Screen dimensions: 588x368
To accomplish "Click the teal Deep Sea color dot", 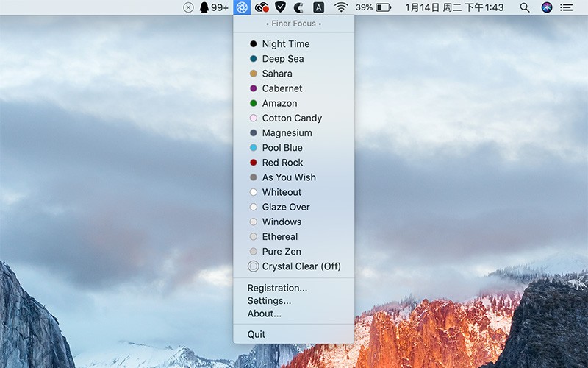I will pyautogui.click(x=254, y=59).
